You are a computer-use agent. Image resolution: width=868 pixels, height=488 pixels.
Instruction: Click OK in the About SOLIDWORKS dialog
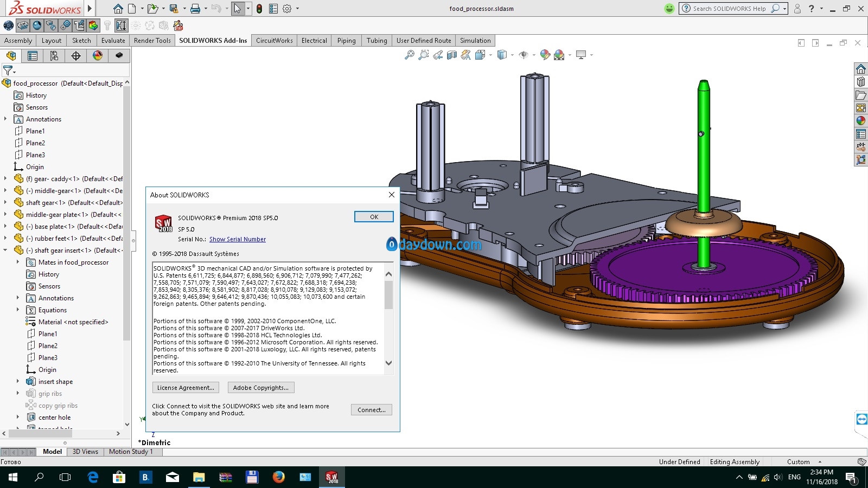pos(374,217)
